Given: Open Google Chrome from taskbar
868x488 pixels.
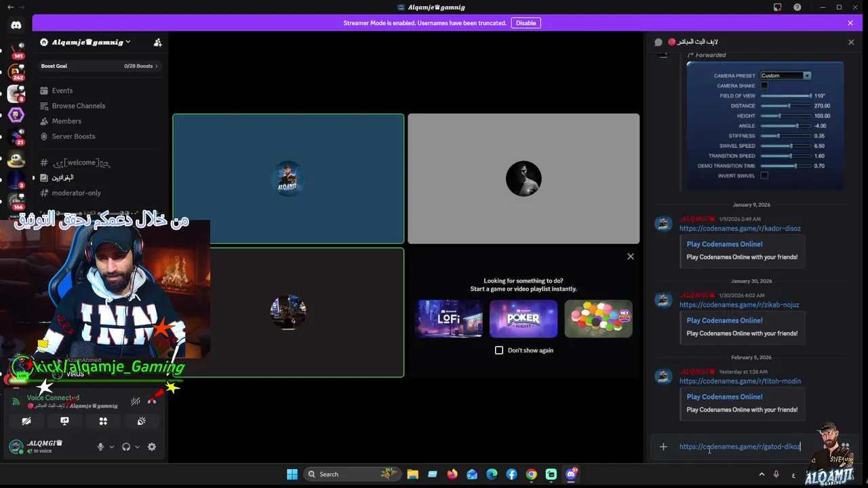Looking at the screenshot, I should click(x=532, y=474).
